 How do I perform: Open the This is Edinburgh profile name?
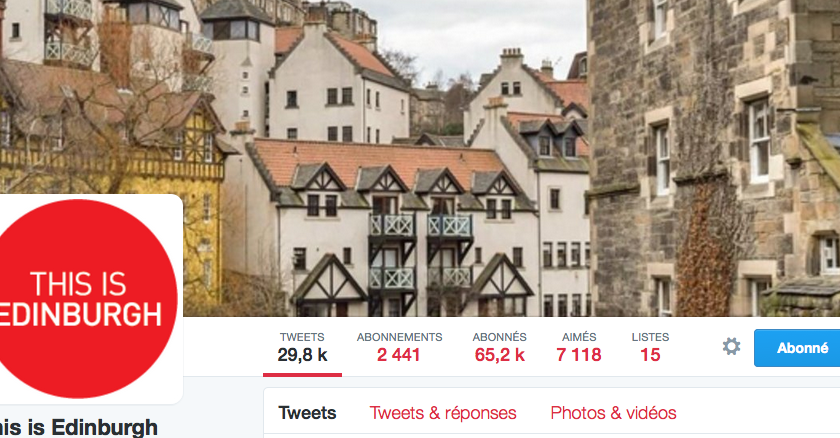[x=79, y=428]
